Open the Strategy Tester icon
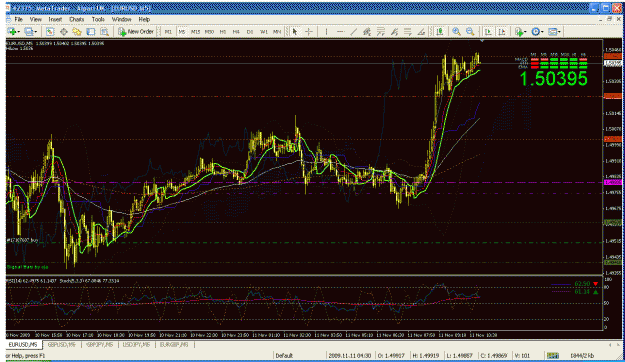This screenshot has height=362, width=625. click(104, 31)
